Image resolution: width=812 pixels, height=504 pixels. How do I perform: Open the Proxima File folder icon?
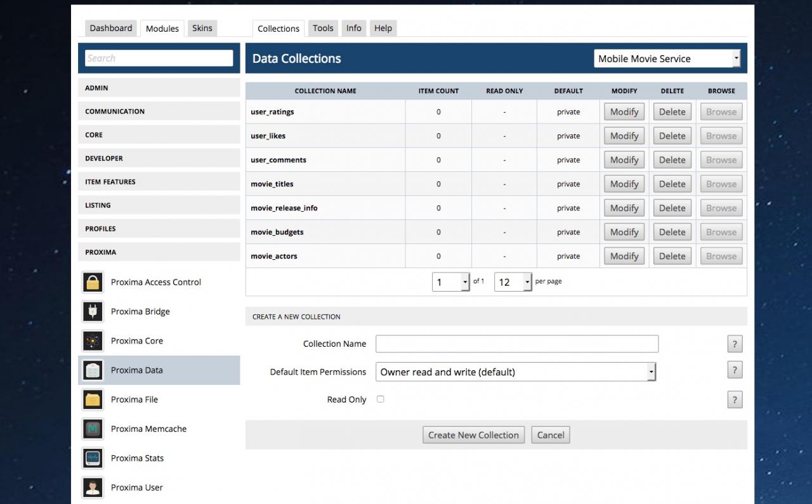[93, 399]
